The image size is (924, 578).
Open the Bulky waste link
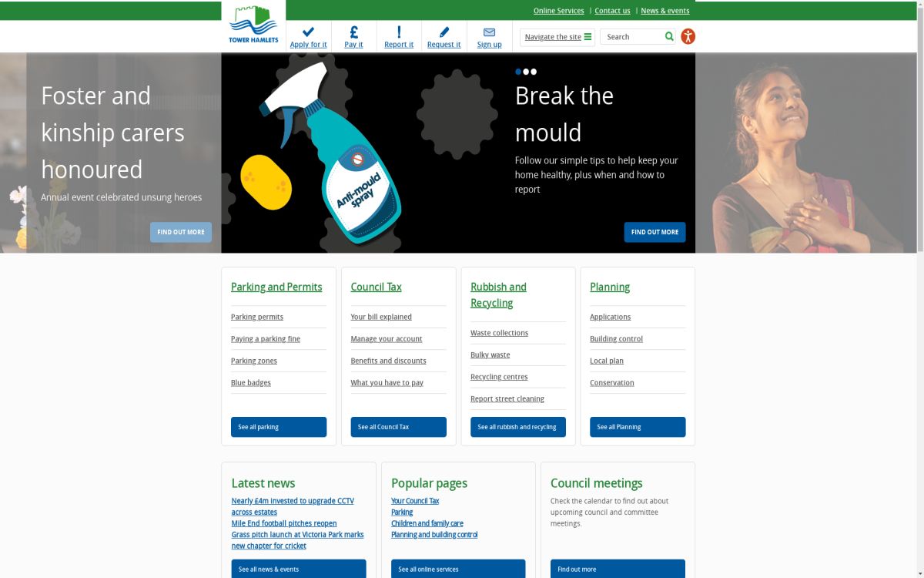490,355
